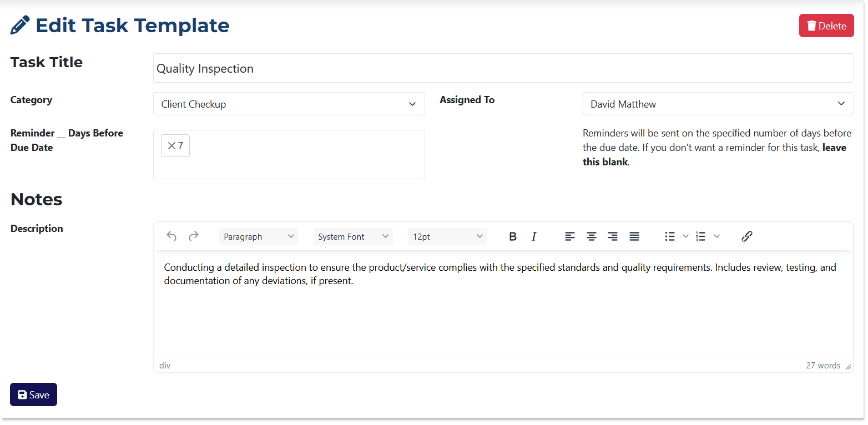Image resolution: width=868 pixels, height=425 pixels.
Task: Click the Save button
Action: [x=33, y=394]
